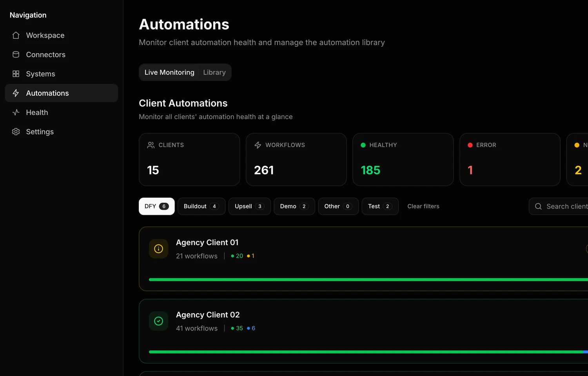
Task: Click the Agency Client 01 title
Action: (207, 243)
